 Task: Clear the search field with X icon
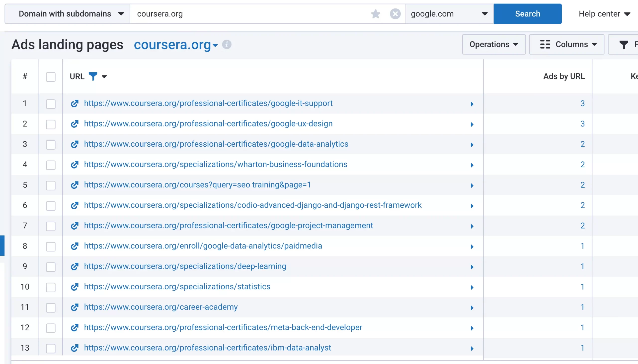coord(395,14)
